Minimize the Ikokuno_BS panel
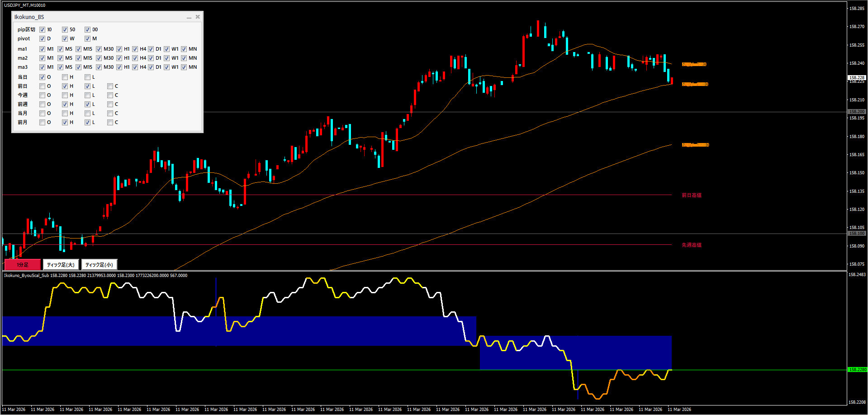Image resolution: width=868 pixels, height=415 pixels. point(189,17)
